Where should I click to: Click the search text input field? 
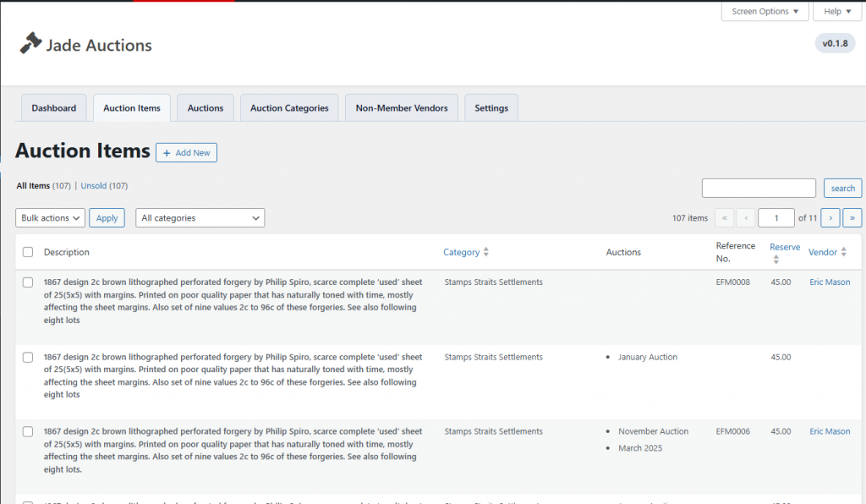pyautogui.click(x=759, y=189)
